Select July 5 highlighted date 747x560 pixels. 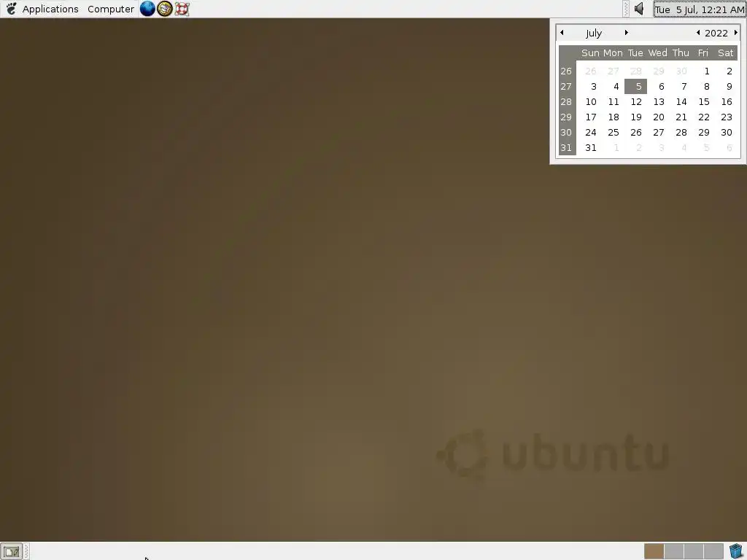pyautogui.click(x=635, y=86)
